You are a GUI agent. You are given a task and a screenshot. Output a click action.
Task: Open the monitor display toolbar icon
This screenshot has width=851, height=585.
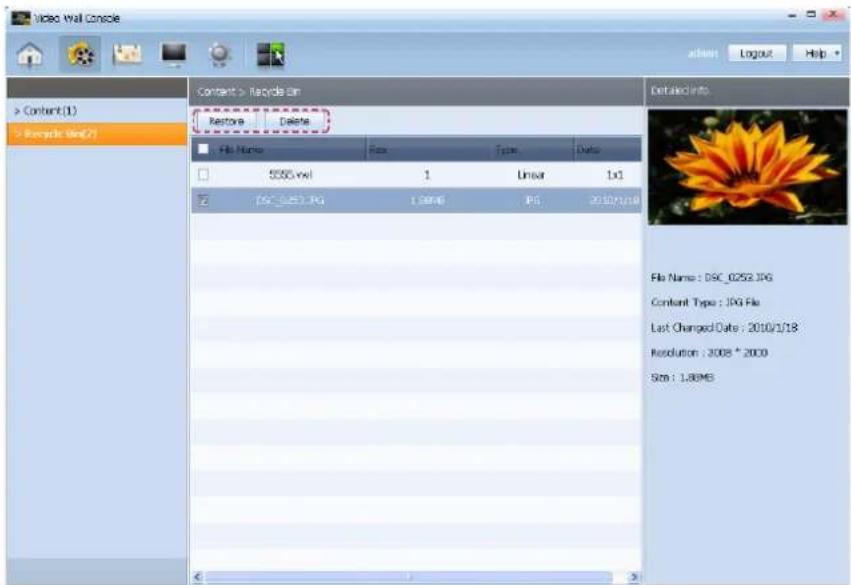tap(174, 54)
